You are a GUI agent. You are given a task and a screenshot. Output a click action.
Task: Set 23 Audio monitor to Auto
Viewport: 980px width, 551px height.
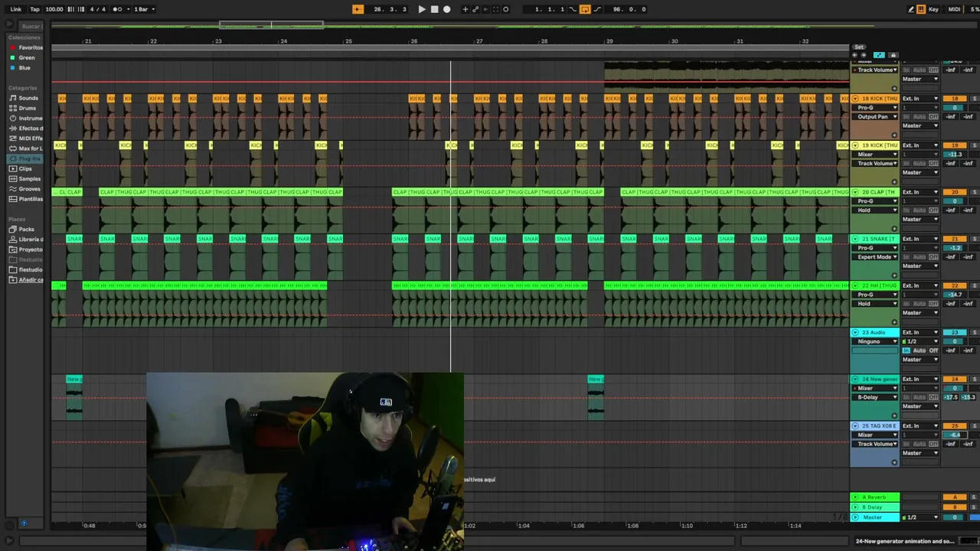point(919,350)
